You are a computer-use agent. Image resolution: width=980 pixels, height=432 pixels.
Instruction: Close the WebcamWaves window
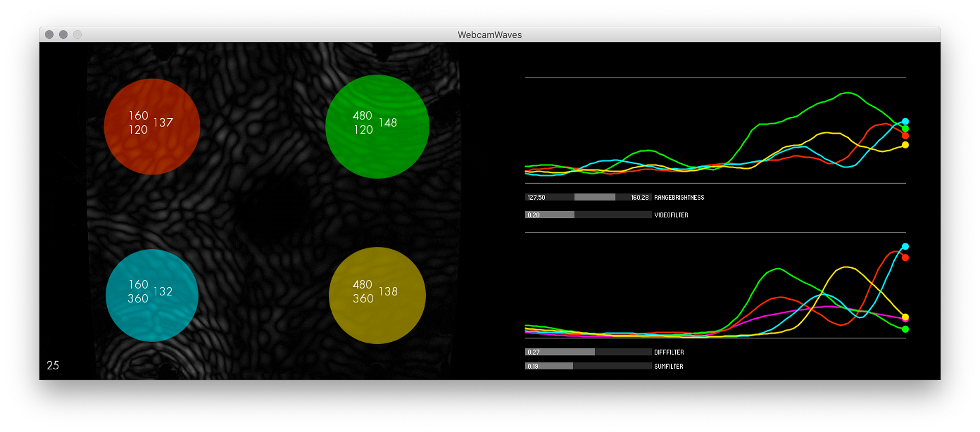50,35
